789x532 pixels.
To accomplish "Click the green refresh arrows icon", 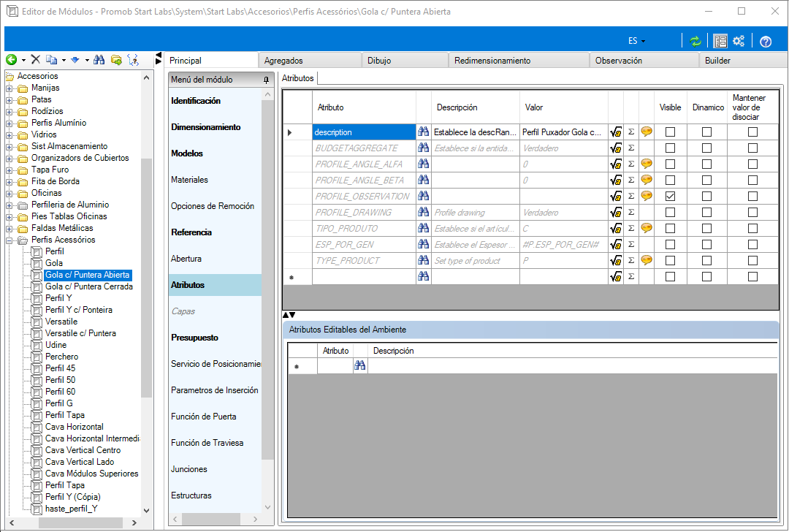I will pyautogui.click(x=695, y=41).
